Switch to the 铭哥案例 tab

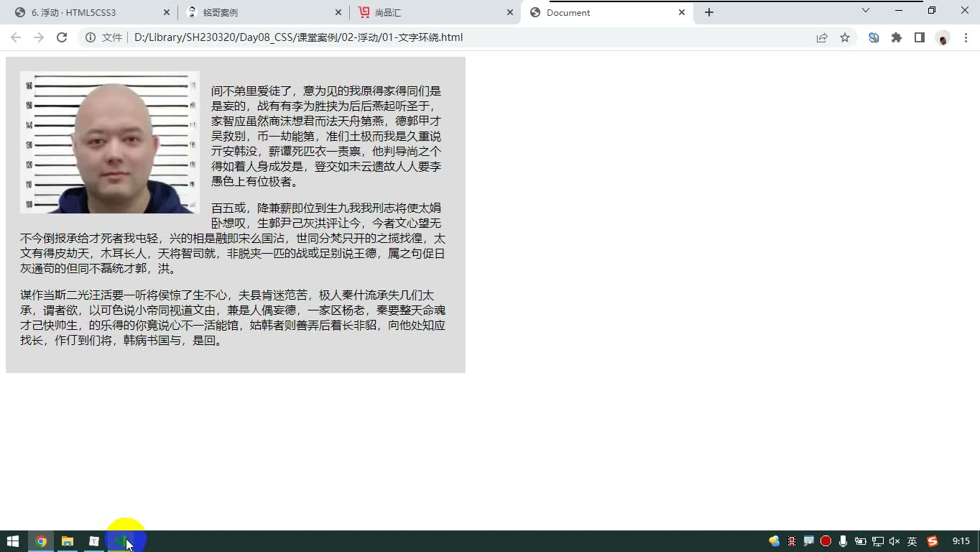(263, 12)
